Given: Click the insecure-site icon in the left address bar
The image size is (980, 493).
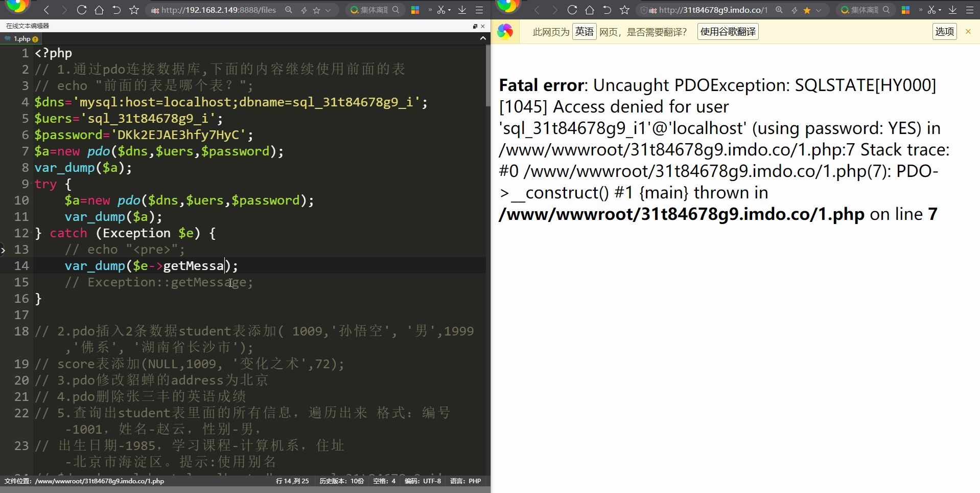Looking at the screenshot, I should pyautogui.click(x=155, y=10).
